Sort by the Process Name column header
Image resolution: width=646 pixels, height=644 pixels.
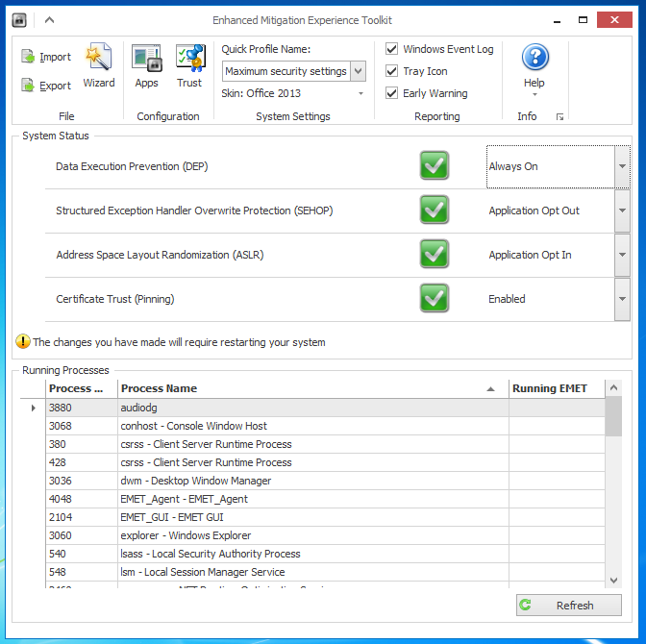coord(313,388)
